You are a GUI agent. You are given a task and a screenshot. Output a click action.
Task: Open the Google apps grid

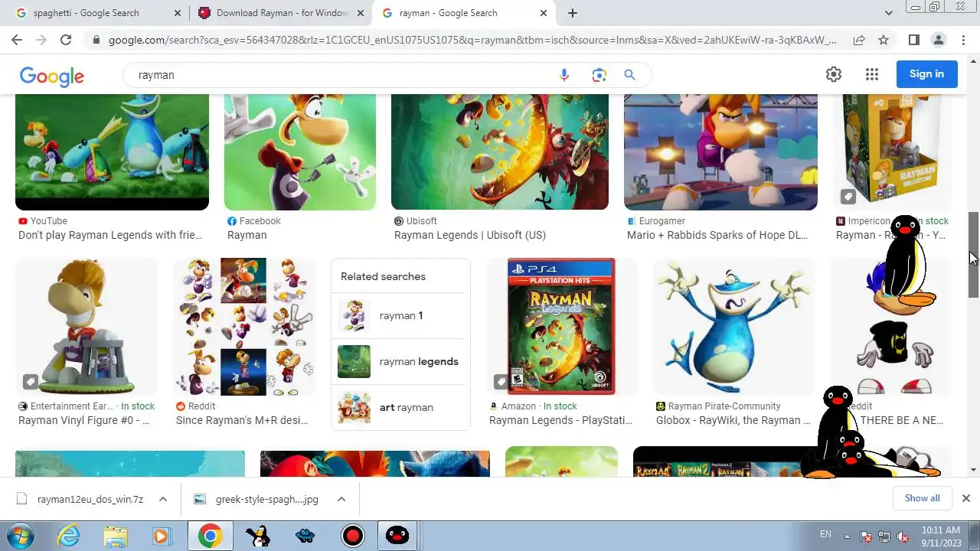(872, 74)
